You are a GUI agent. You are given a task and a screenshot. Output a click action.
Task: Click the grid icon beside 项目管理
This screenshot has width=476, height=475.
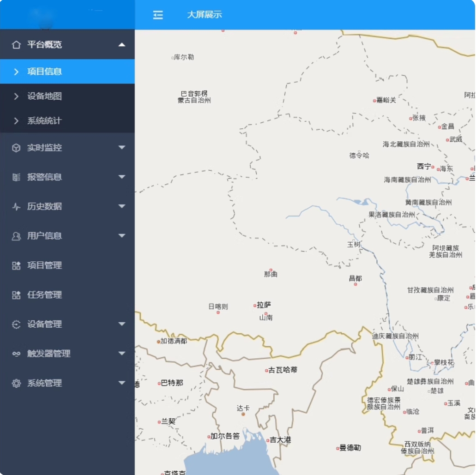[16, 265]
